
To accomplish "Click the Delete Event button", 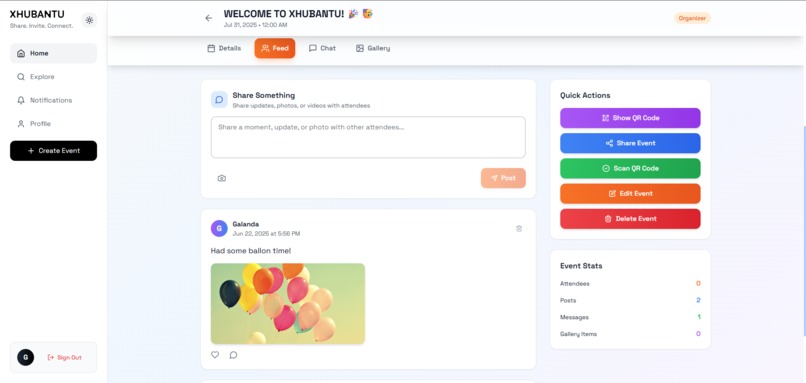I will 630,218.
